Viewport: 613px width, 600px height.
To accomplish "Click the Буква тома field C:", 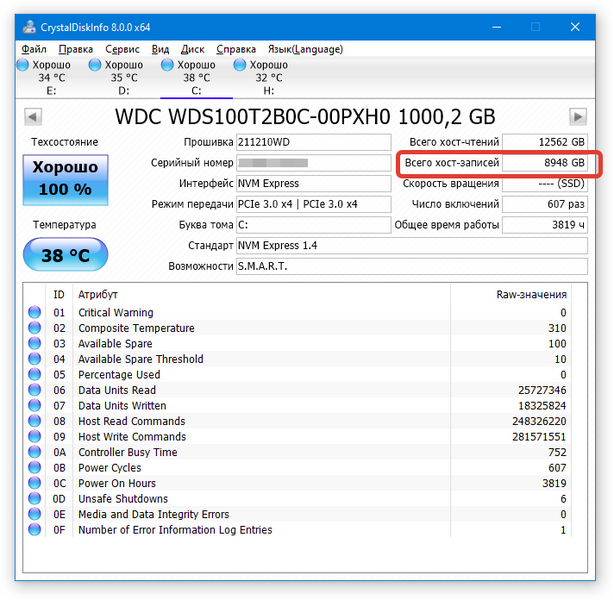I will (314, 225).
